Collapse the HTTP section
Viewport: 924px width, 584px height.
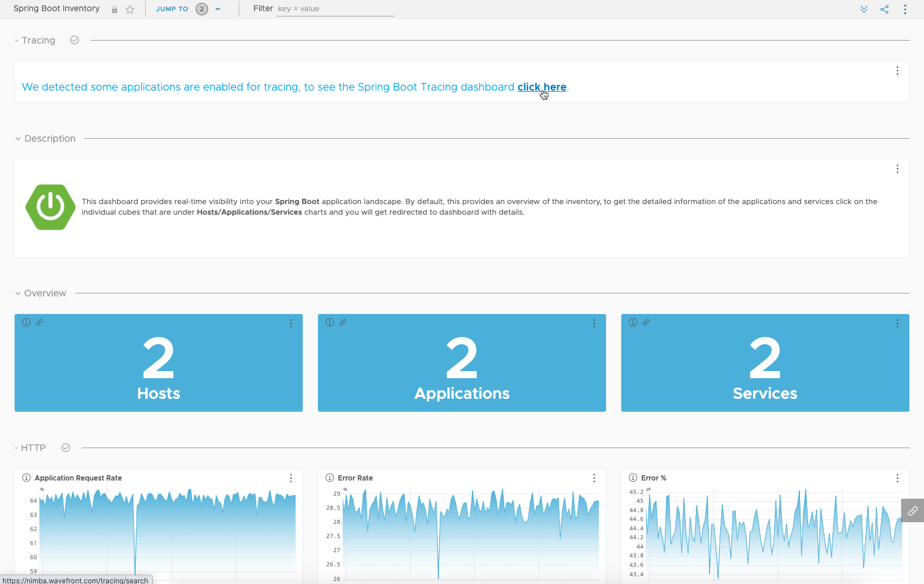click(x=16, y=448)
